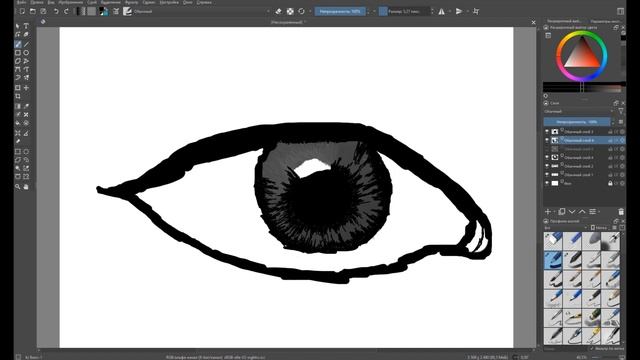640x360 pixels.
Task: Select the highlighted blue brush preset thumbnail
Action: [553, 260]
